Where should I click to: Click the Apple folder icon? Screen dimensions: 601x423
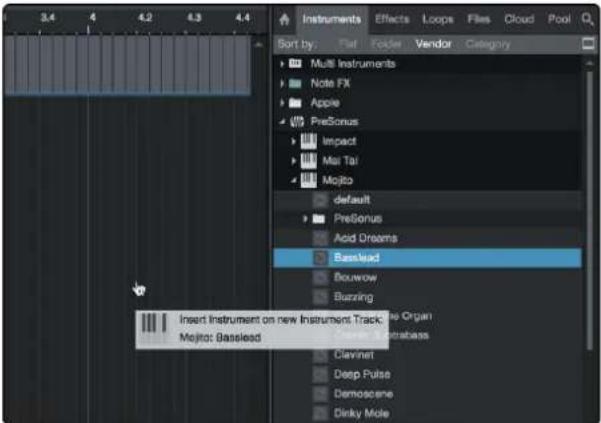point(295,103)
